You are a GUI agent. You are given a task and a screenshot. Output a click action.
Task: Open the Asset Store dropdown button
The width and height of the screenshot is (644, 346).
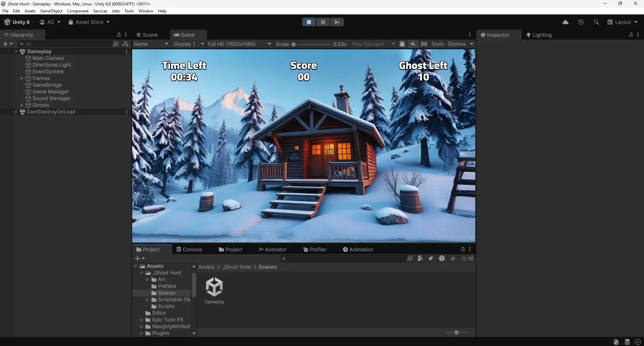pos(89,22)
